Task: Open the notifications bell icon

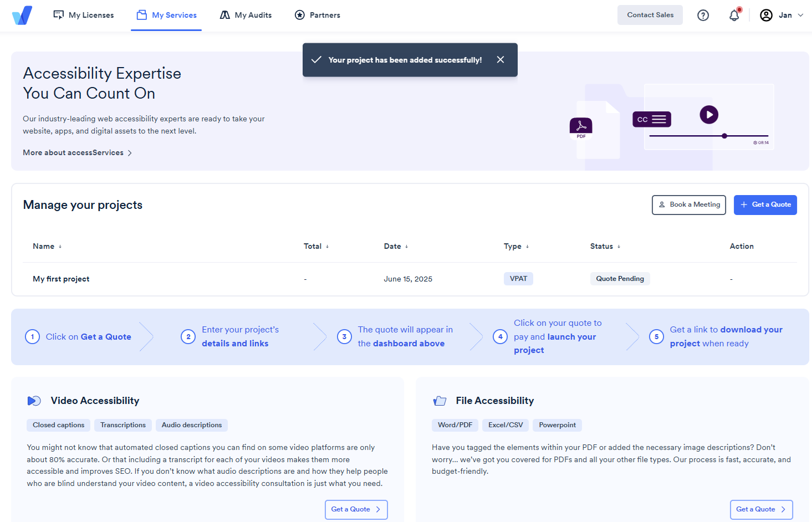Action: point(734,16)
